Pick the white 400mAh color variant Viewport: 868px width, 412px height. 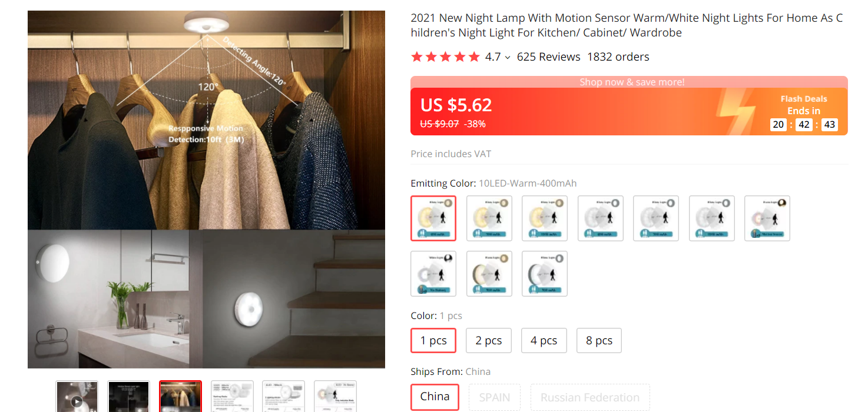[600, 218]
